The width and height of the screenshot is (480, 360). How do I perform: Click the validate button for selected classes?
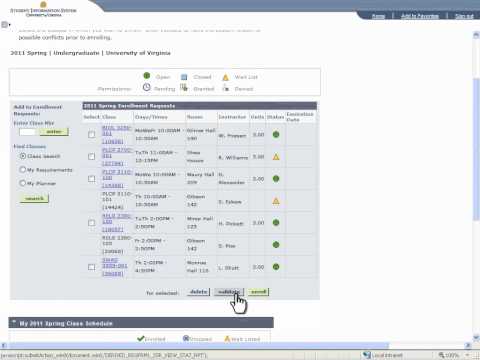point(229,292)
